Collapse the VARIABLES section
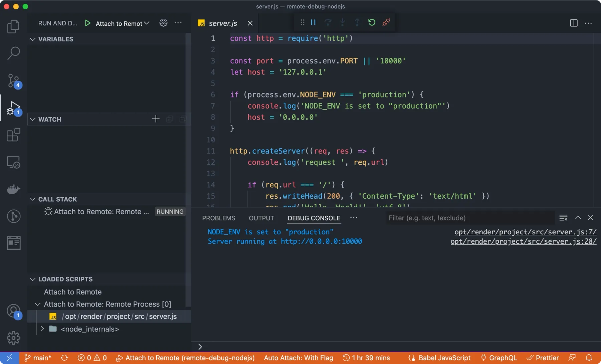Image resolution: width=601 pixels, height=364 pixels. tap(32, 39)
